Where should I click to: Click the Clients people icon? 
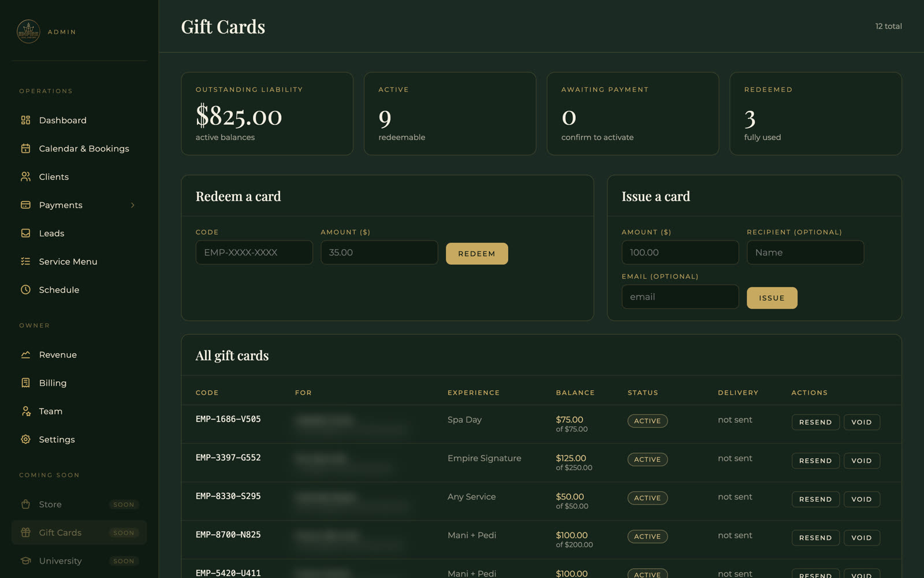(25, 177)
